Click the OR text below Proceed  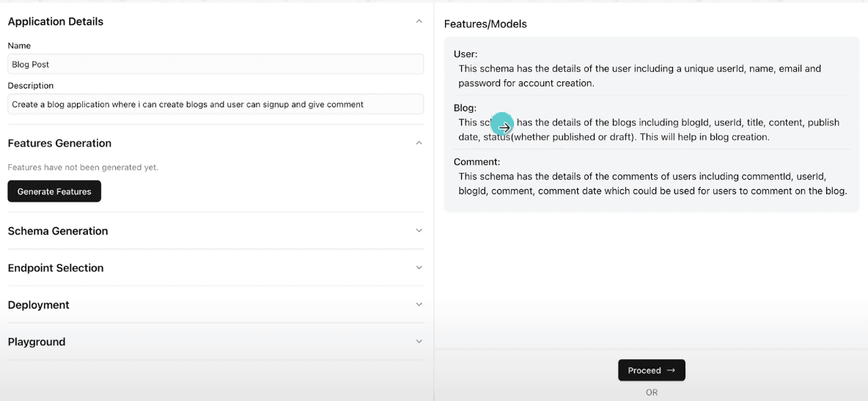click(652, 392)
